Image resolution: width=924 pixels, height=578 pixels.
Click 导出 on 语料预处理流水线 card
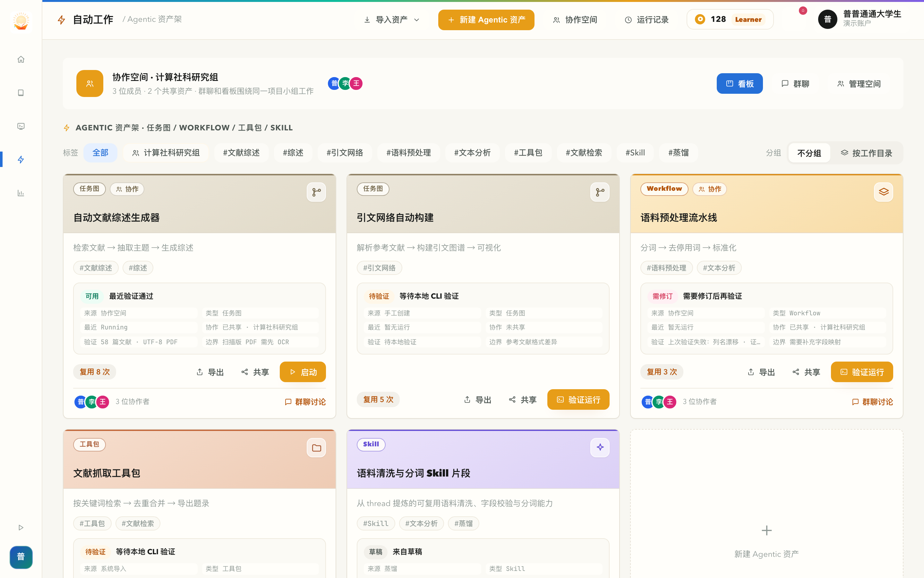click(x=761, y=372)
